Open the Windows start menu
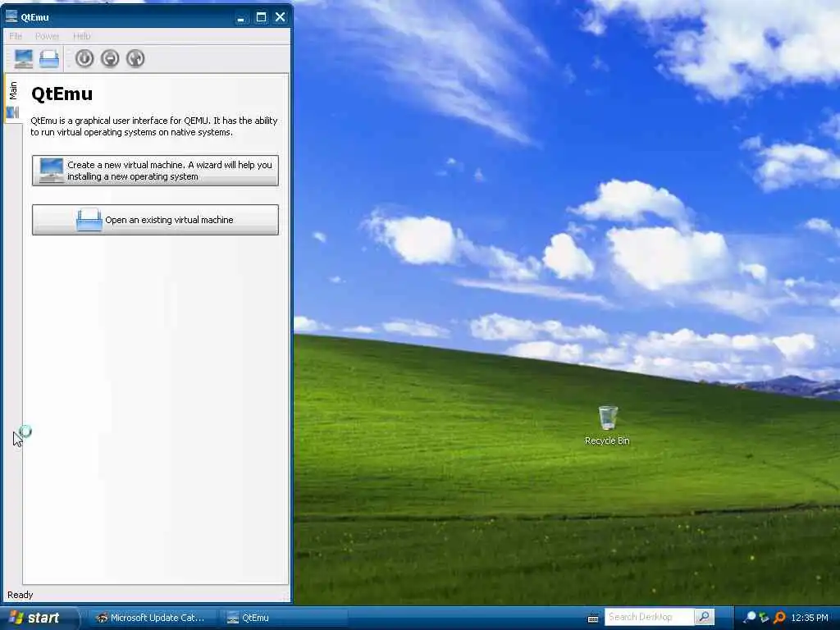The width and height of the screenshot is (840, 630). pos(39,618)
